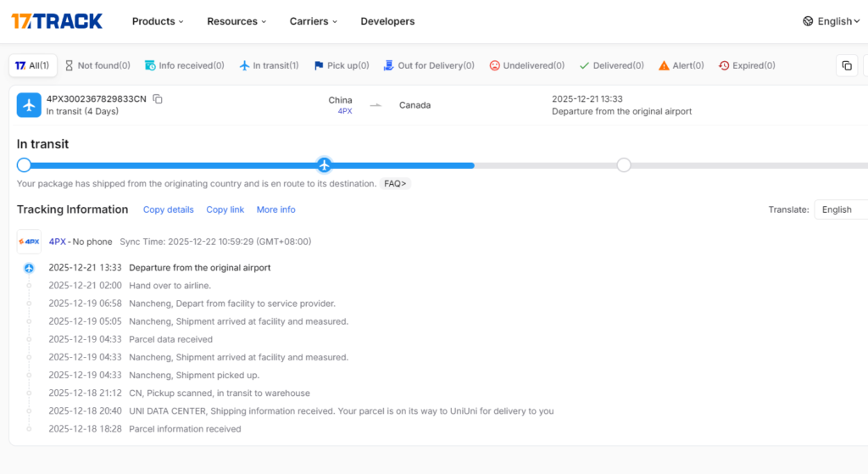Click the tracking number 4PX3002367829833CN text
Screen dimensions: 868x474
pos(97,99)
